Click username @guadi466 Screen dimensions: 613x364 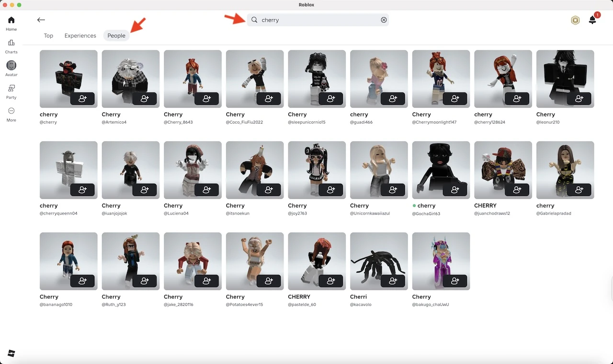click(x=362, y=122)
